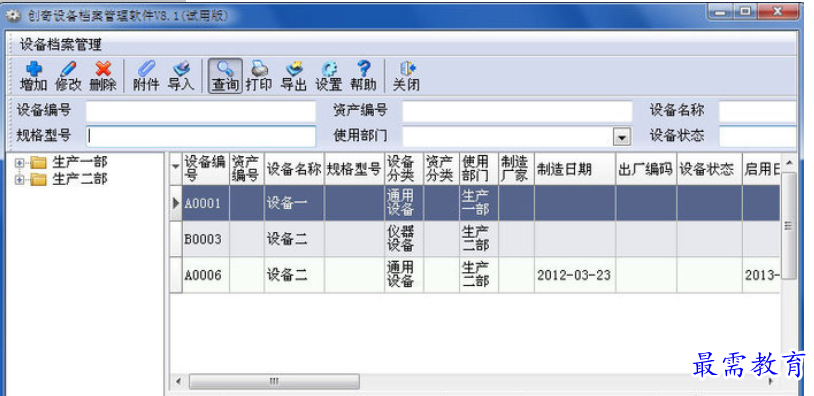Select the 生产二部 folder icon
Screen dimensions: 814x396
coord(38,180)
